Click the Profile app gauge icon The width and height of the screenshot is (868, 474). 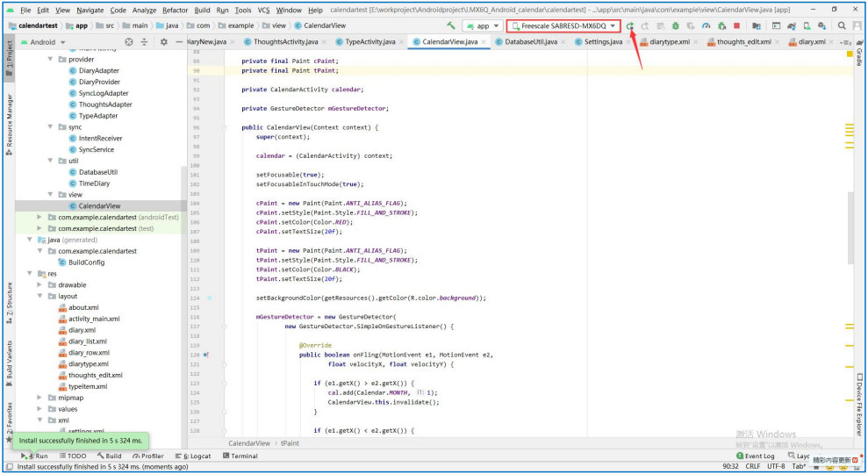tap(706, 25)
